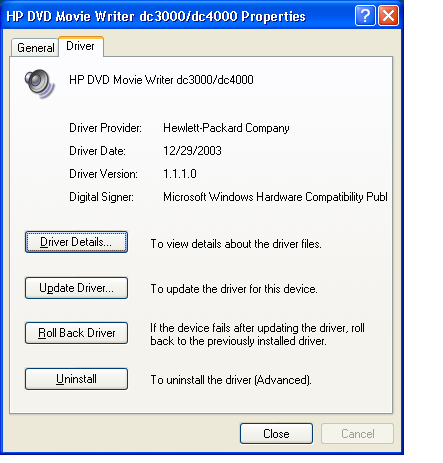Click the HP DVD Movie Writer device name
This screenshot has height=463, width=443.
coord(161,80)
